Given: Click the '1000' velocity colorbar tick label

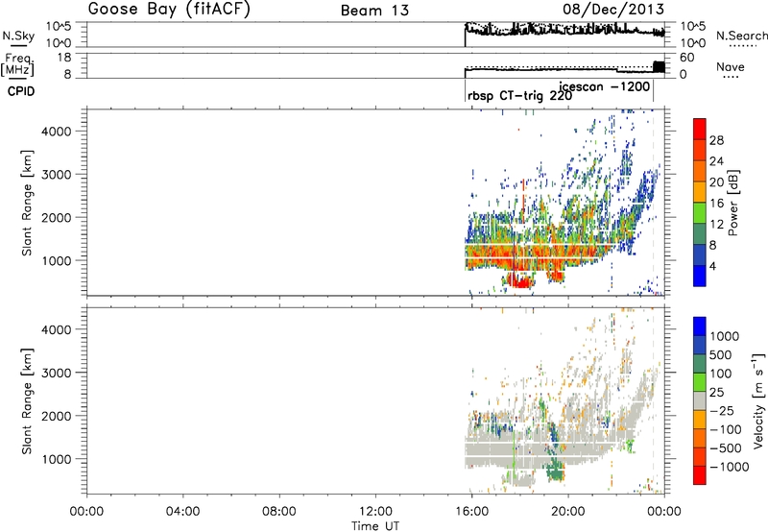Looking at the screenshot, I should click(x=725, y=336).
